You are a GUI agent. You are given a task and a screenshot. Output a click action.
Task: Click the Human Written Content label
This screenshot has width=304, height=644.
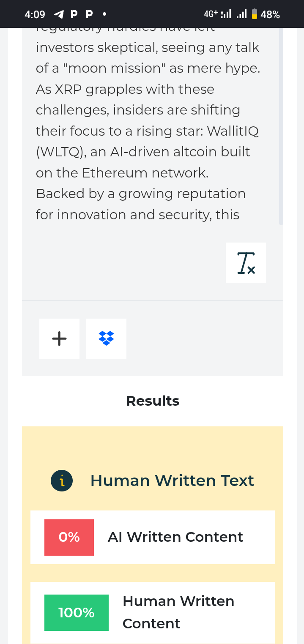click(x=178, y=612)
